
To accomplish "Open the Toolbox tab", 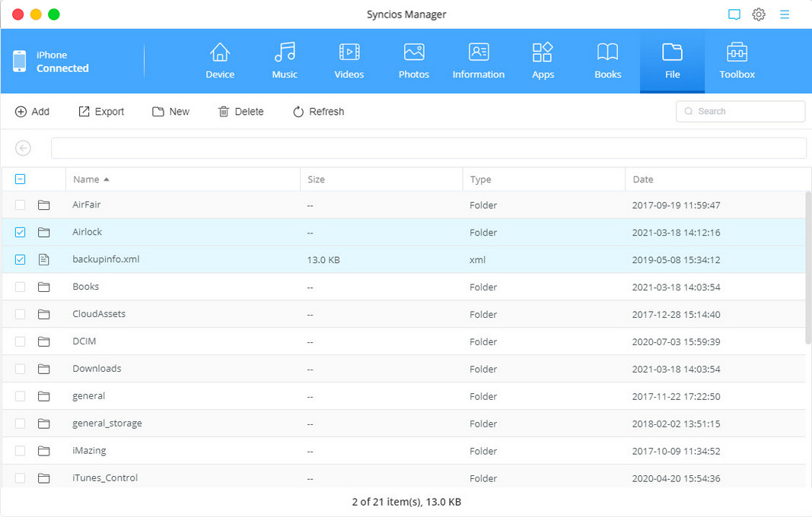I will (x=737, y=61).
